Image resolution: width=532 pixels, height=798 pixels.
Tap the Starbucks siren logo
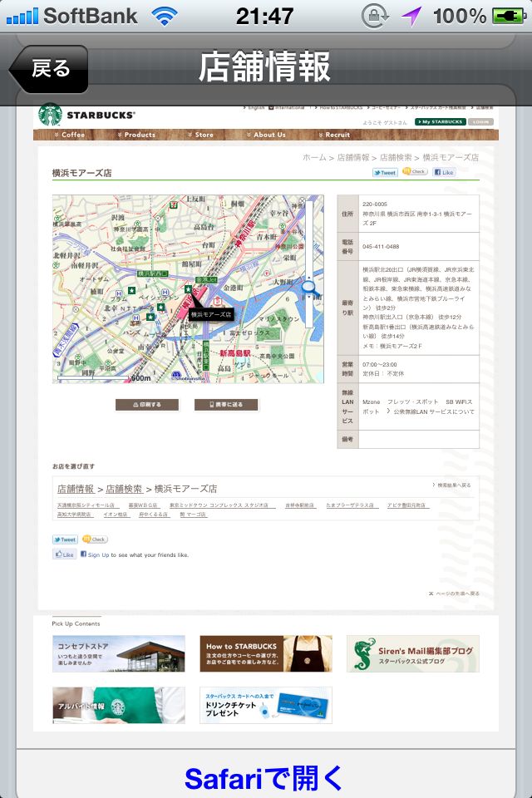pyautogui.click(x=50, y=115)
